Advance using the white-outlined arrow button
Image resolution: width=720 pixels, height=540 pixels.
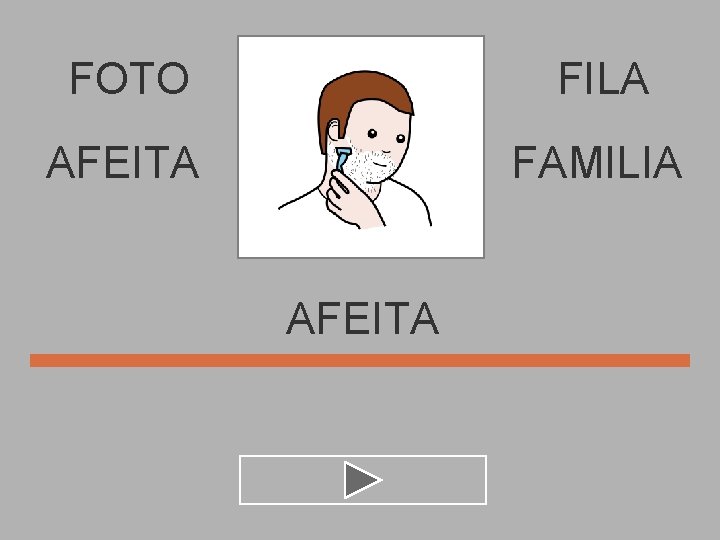point(363,480)
